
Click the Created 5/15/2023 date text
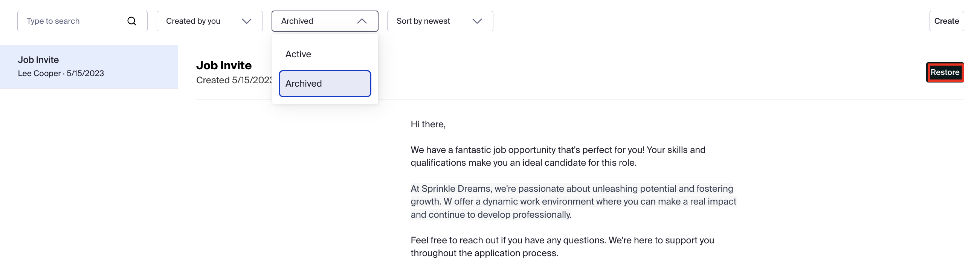[234, 80]
